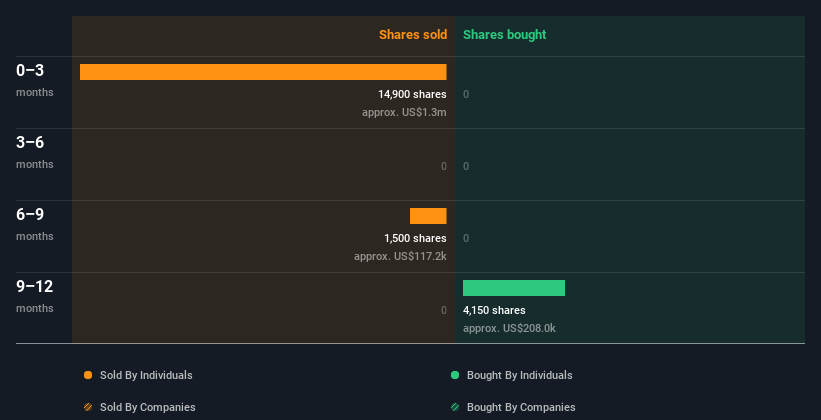
Task: Toggle the Bought By Individuals legend label
Action: 519,375
